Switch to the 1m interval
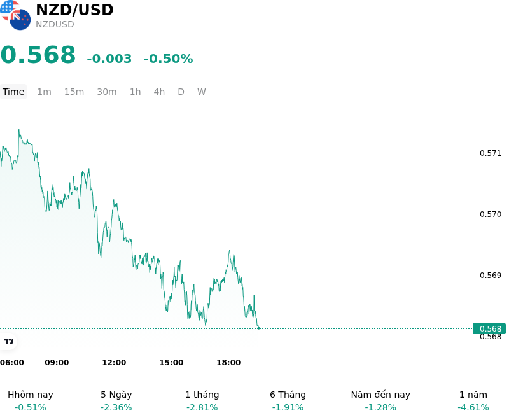Screen dimensions: 509x420 (x=44, y=92)
